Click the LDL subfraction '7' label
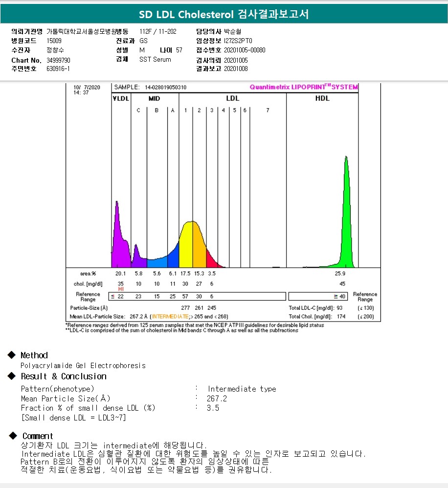This screenshot has width=448, height=488. pyautogui.click(x=268, y=111)
